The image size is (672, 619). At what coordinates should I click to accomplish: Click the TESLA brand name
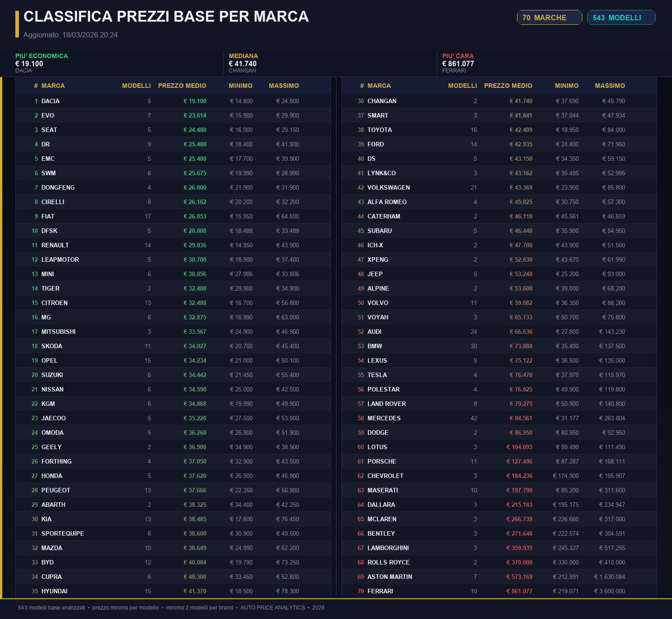[x=377, y=375]
